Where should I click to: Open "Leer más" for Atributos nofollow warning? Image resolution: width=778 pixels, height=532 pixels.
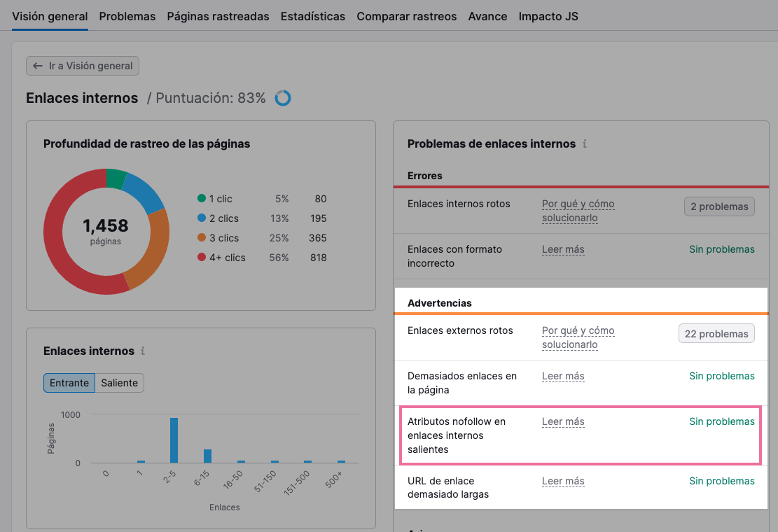pyautogui.click(x=563, y=421)
